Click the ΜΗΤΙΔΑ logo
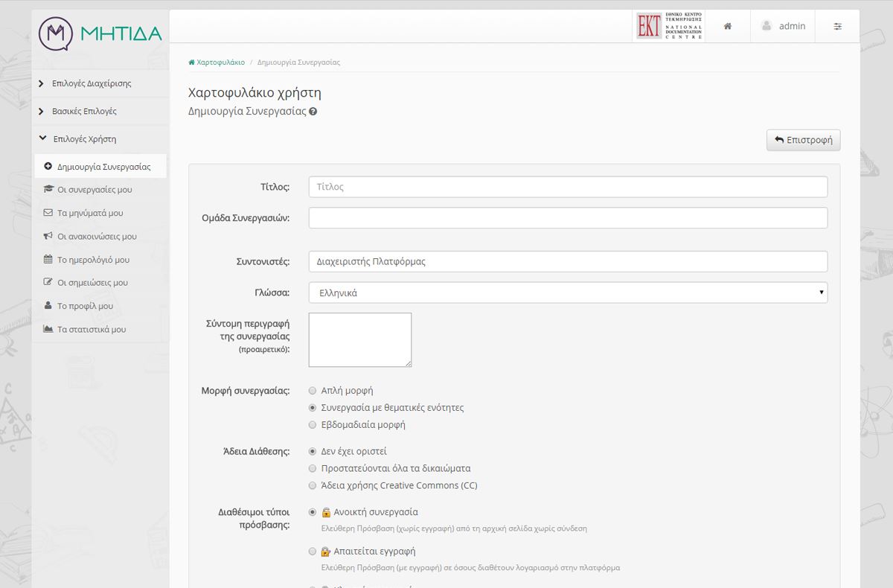Image resolution: width=893 pixels, height=588 pixels. pos(100,33)
